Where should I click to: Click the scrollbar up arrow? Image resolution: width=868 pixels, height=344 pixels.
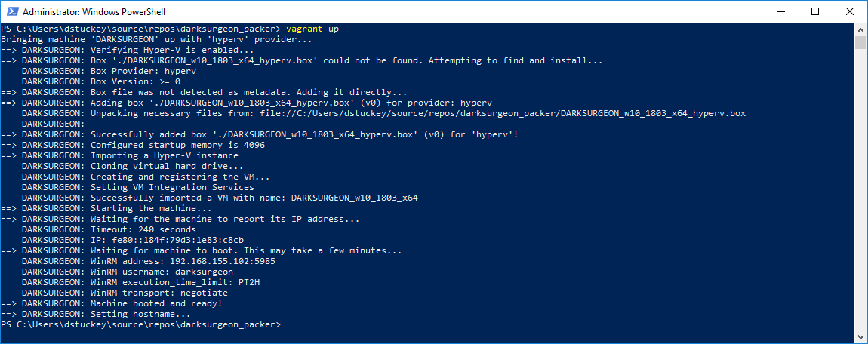(860, 30)
